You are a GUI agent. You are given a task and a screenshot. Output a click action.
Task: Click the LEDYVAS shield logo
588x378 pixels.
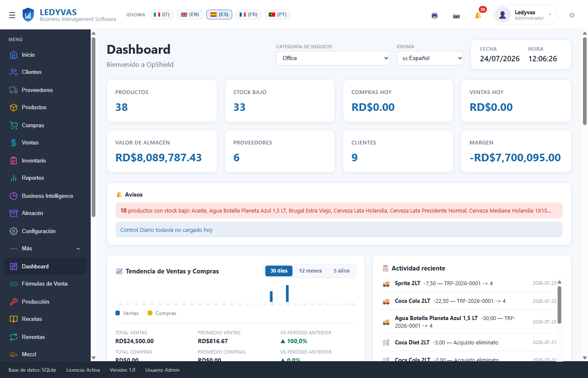point(28,15)
